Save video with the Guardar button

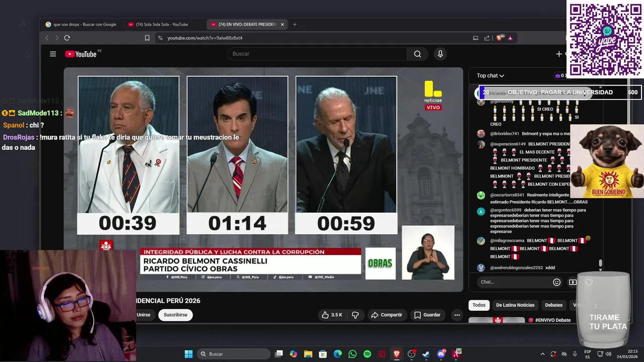click(427, 315)
